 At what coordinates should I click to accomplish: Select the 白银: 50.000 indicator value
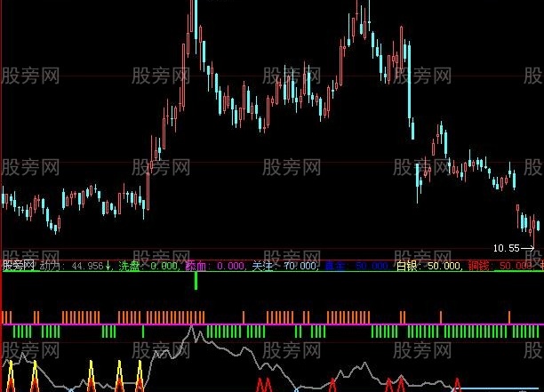point(428,266)
